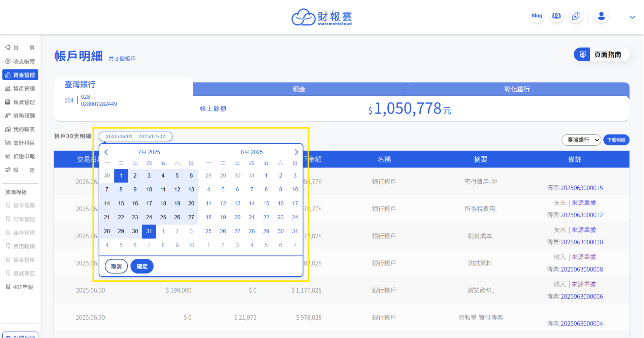Click the 8月 2025 month header
644x338 pixels.
252,152
